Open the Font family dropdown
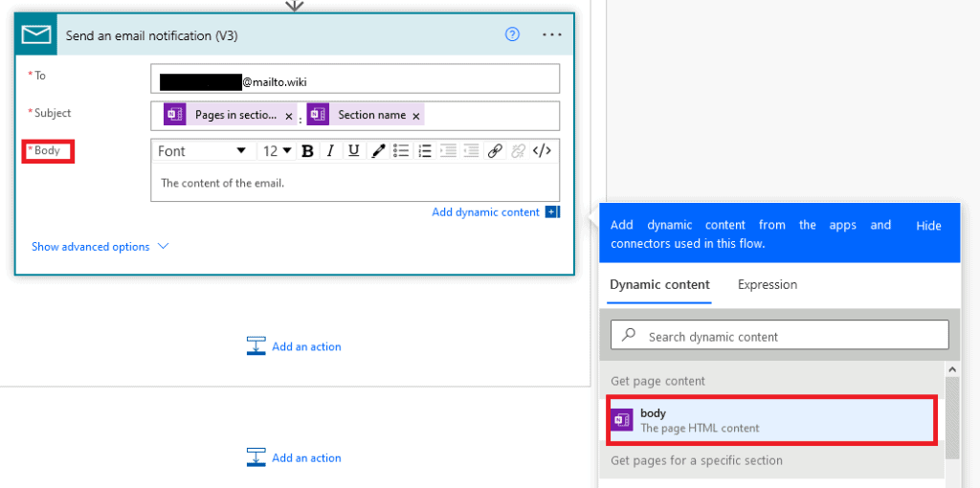980x488 pixels. pyautogui.click(x=203, y=151)
